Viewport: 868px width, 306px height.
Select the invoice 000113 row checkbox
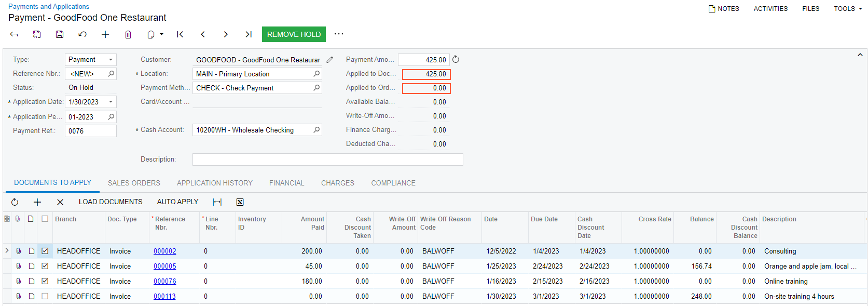tap(45, 296)
